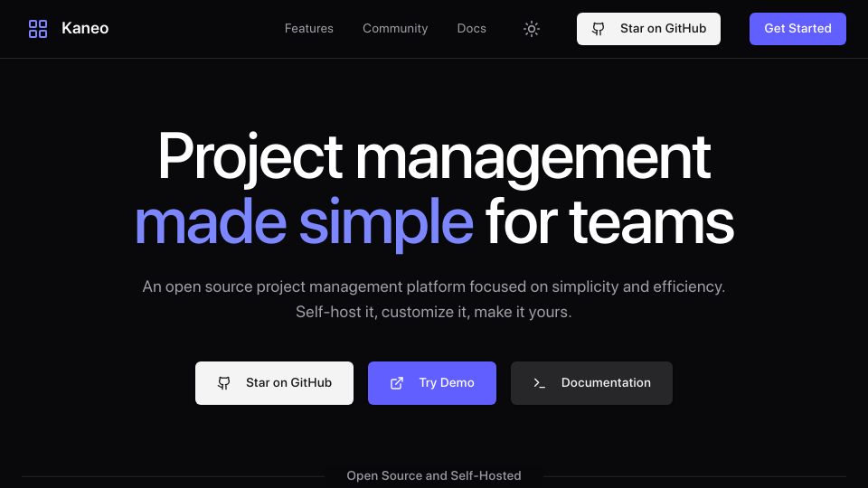The image size is (868, 488).
Task: Open the Features nav link
Action: click(x=309, y=29)
